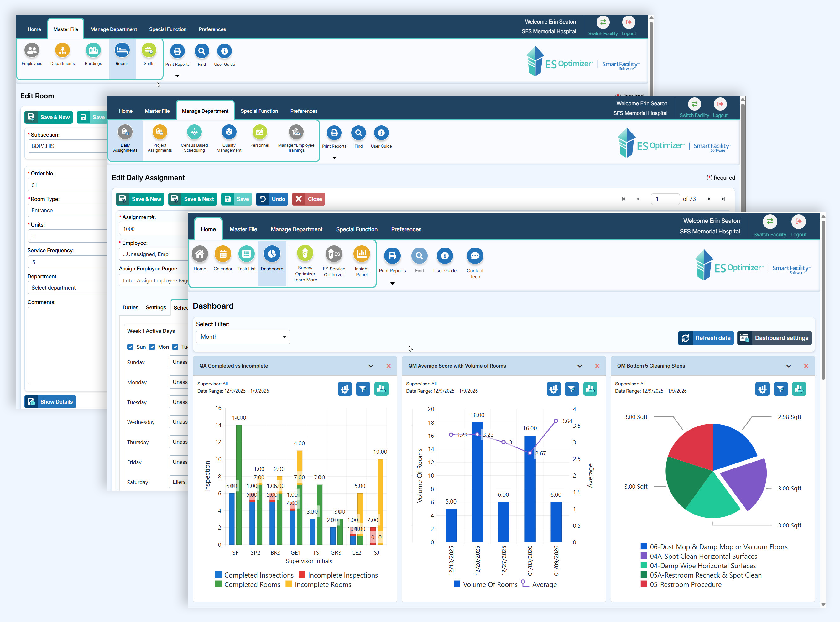Switch to the Special Function tab
The height and width of the screenshot is (622, 840).
pyautogui.click(x=356, y=229)
